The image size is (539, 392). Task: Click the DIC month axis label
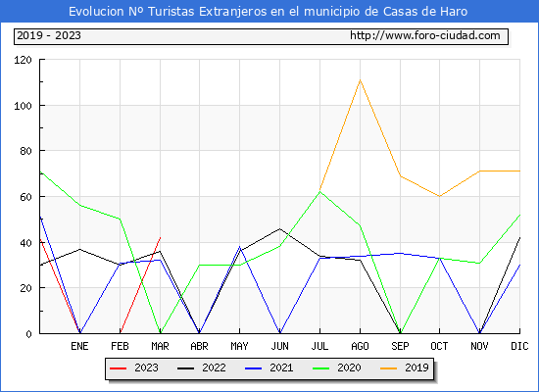coord(519,346)
